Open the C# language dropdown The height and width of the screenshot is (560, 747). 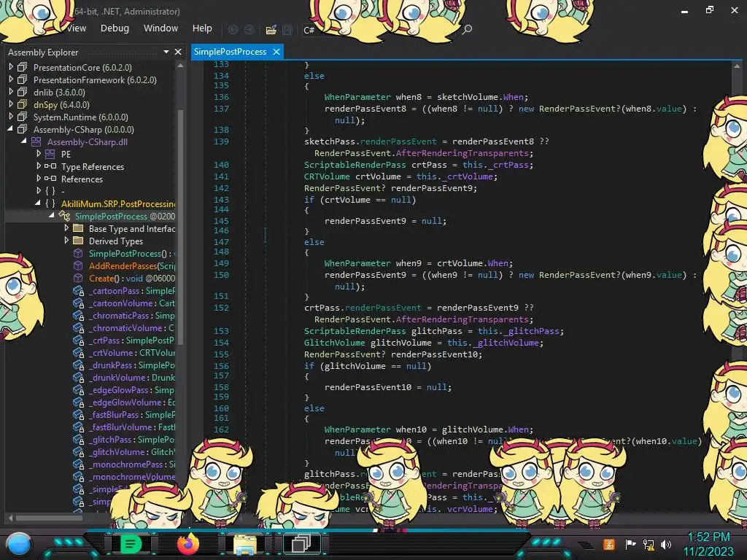coord(309,30)
